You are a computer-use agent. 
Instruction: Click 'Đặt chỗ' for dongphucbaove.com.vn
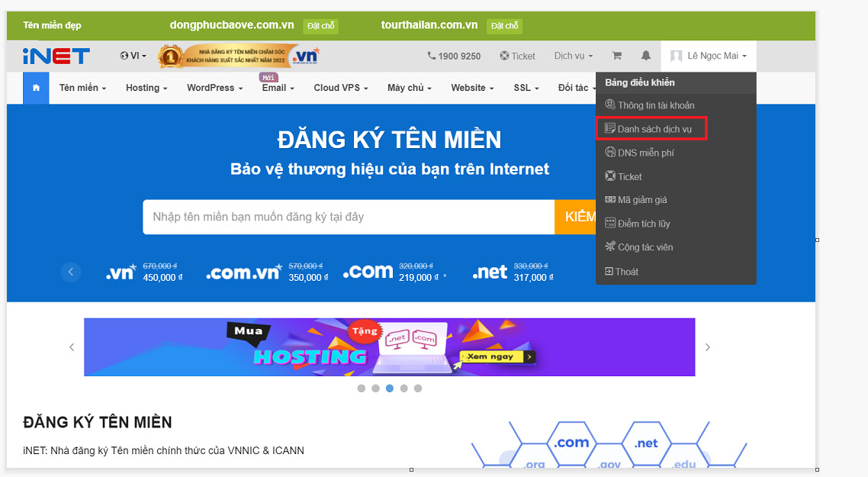(x=320, y=25)
